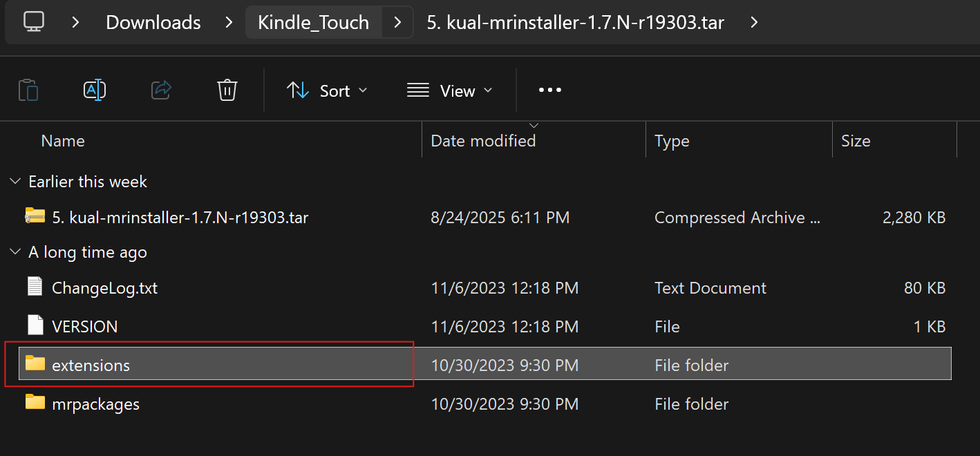
Task: Click the Share icon in toolbar
Action: tap(161, 91)
